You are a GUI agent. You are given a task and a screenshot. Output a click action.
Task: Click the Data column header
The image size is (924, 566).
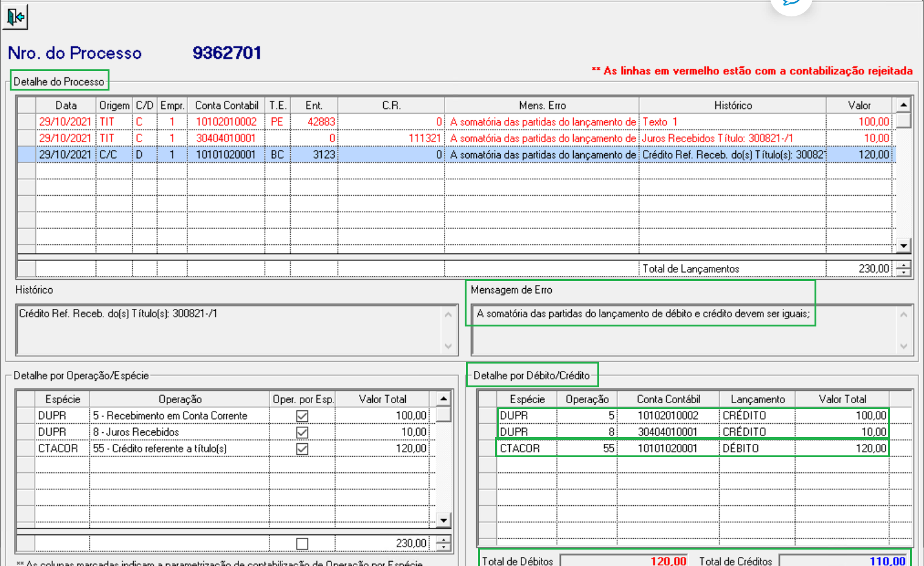point(66,105)
